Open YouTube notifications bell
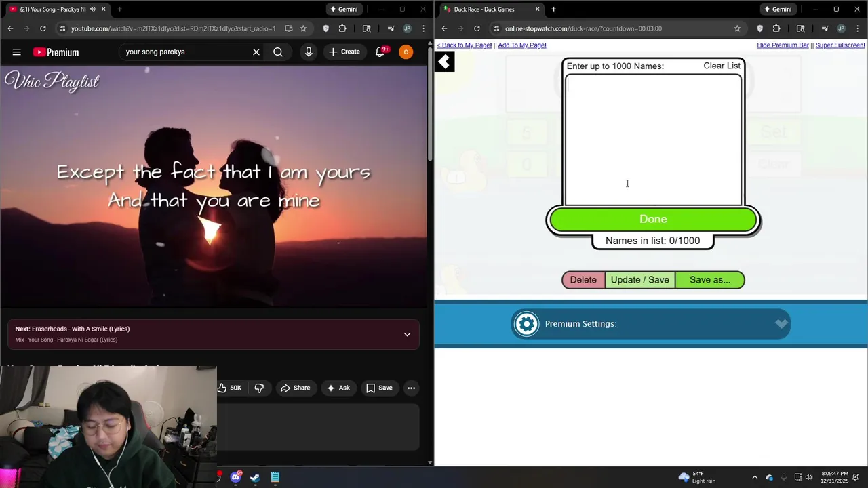 click(x=380, y=52)
